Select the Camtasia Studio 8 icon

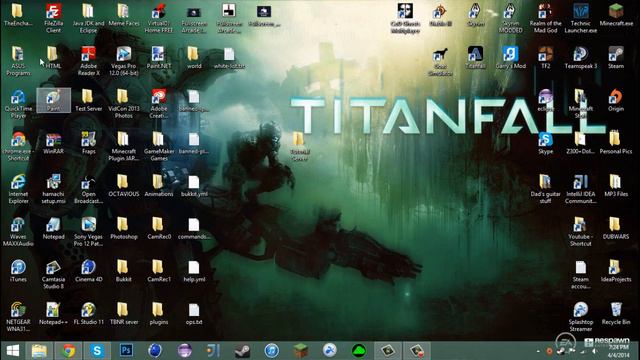click(x=53, y=274)
